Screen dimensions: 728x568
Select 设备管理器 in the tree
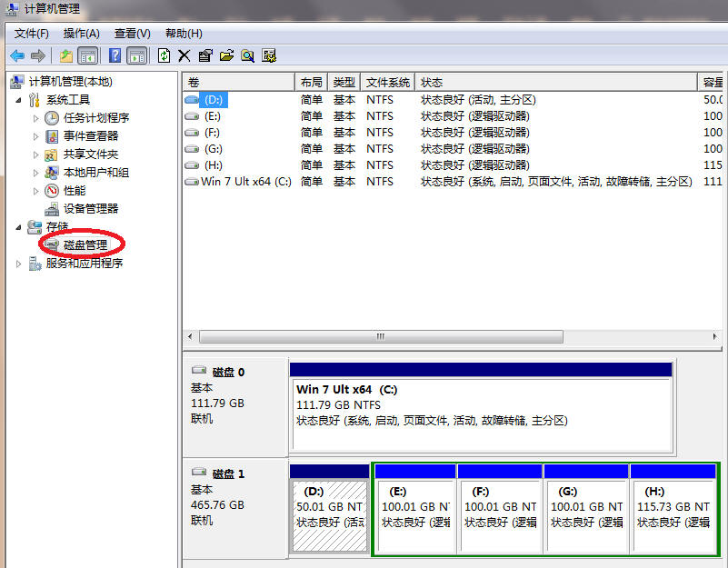pos(90,209)
